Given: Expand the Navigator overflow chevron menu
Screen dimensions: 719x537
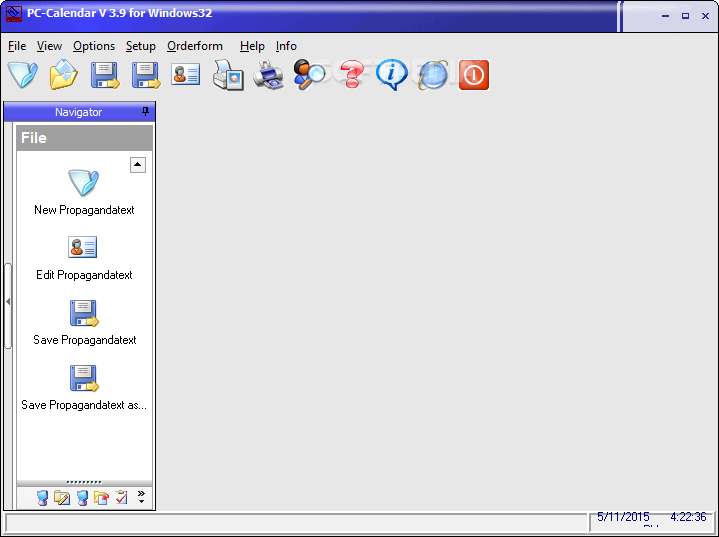Looking at the screenshot, I should tap(141, 497).
